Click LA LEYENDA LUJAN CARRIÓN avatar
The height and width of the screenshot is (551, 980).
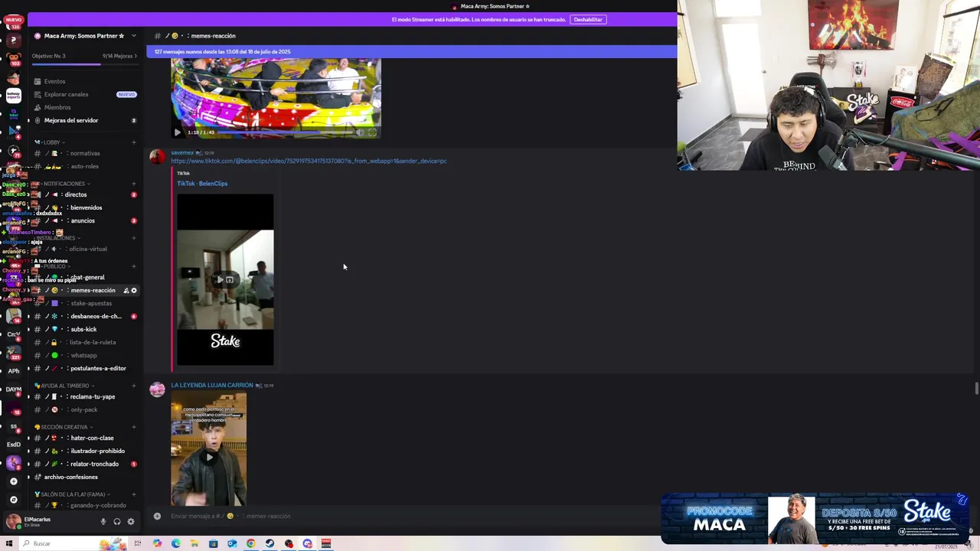coord(157,390)
